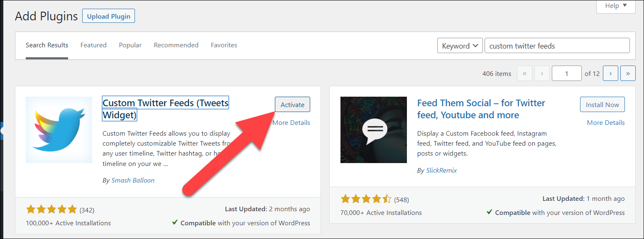The image size is (644, 239).
Task: Open the Smash Balloon author link
Action: coord(133,180)
